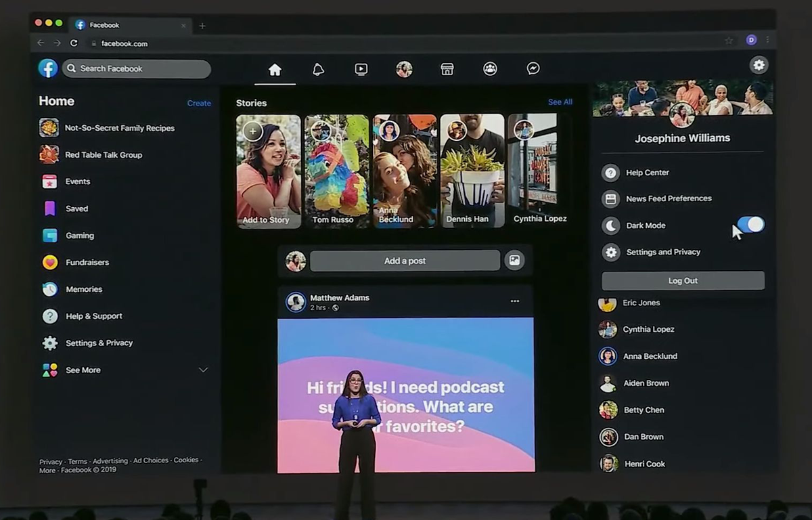Image resolution: width=812 pixels, height=520 pixels.
Task: Open the Marketplace storefront tab
Action: pyautogui.click(x=447, y=69)
